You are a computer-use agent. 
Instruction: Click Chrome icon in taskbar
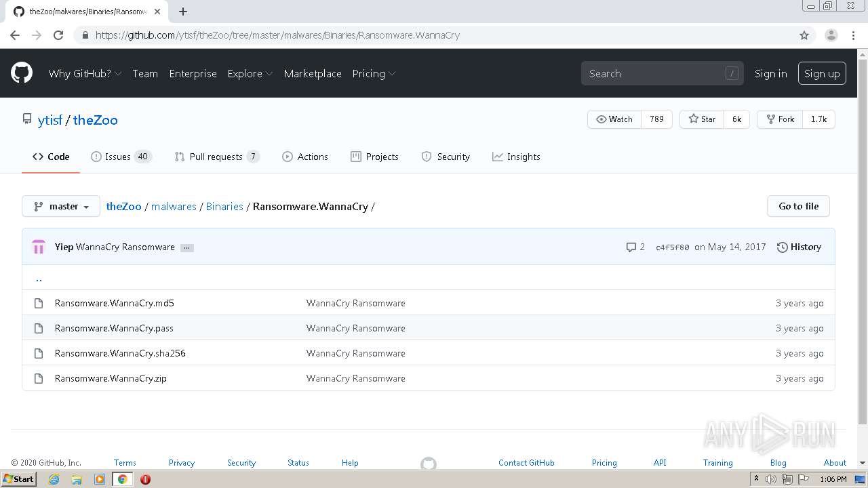point(122,479)
